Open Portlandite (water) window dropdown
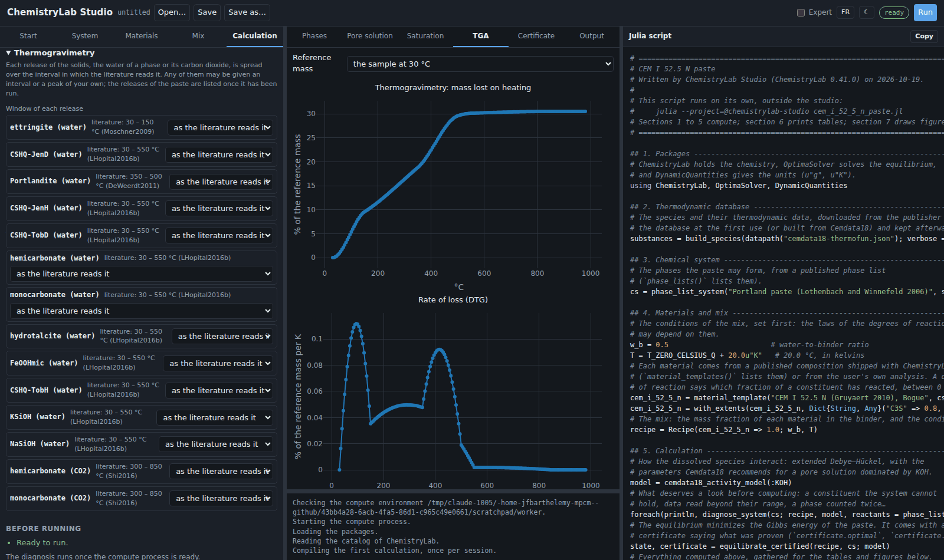This screenshot has height=560, width=944. 221,182
